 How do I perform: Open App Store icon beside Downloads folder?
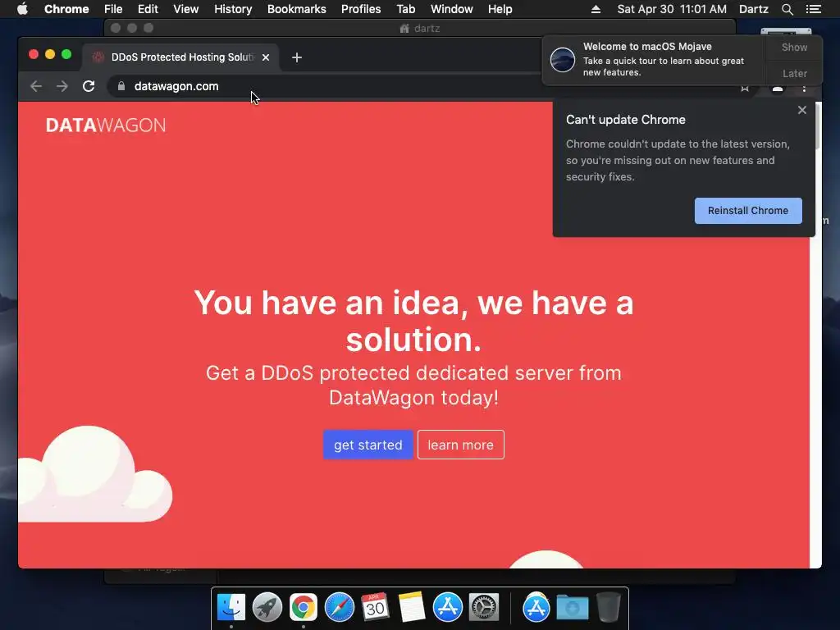point(536,608)
